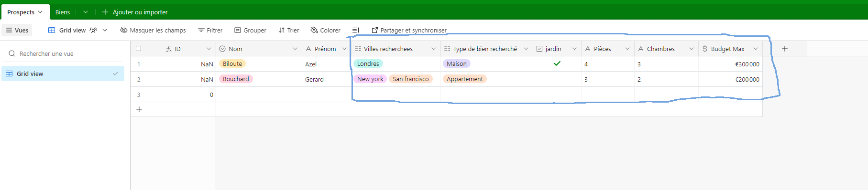This screenshot has width=868, height=190.
Task: Click the Type de bien recherché column header
Action: click(487, 49)
